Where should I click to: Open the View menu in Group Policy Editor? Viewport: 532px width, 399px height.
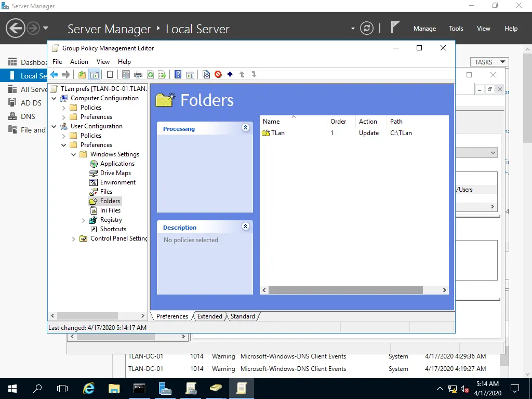(103, 62)
